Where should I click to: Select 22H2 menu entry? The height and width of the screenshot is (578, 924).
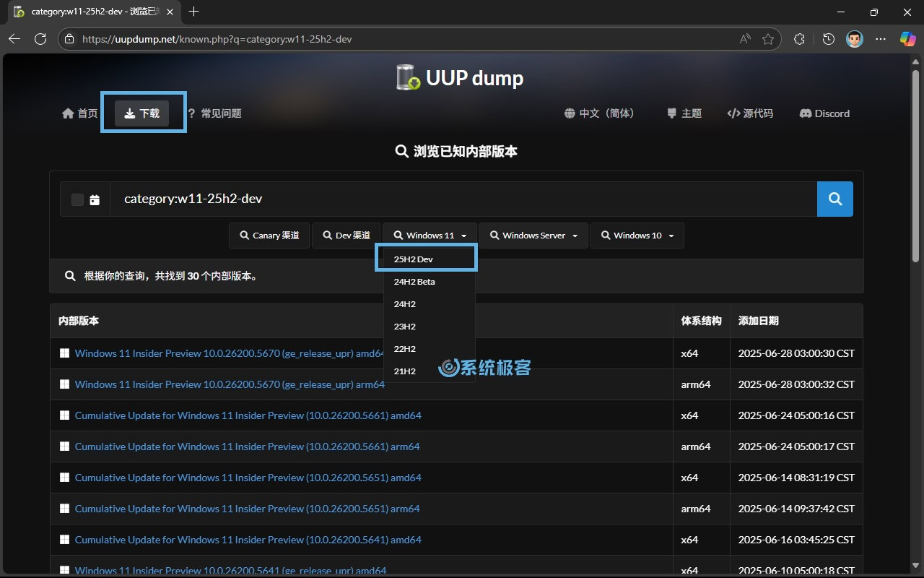coord(429,349)
